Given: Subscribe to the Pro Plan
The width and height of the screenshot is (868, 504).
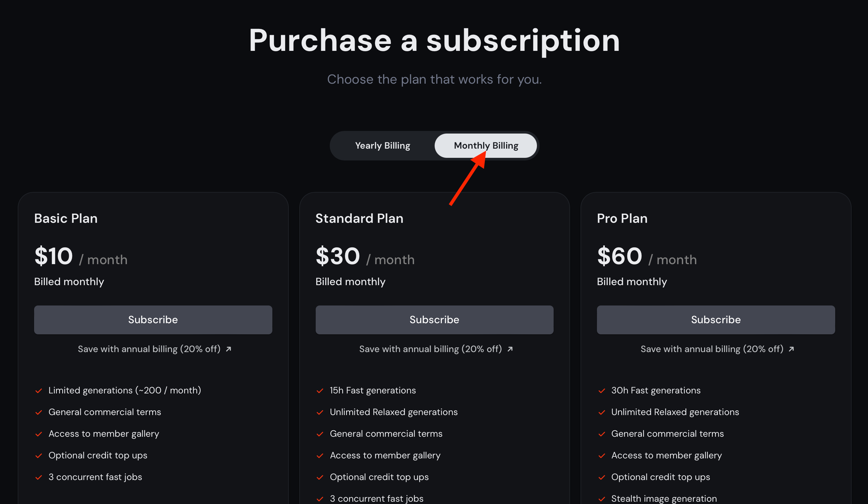Looking at the screenshot, I should coord(716,320).
